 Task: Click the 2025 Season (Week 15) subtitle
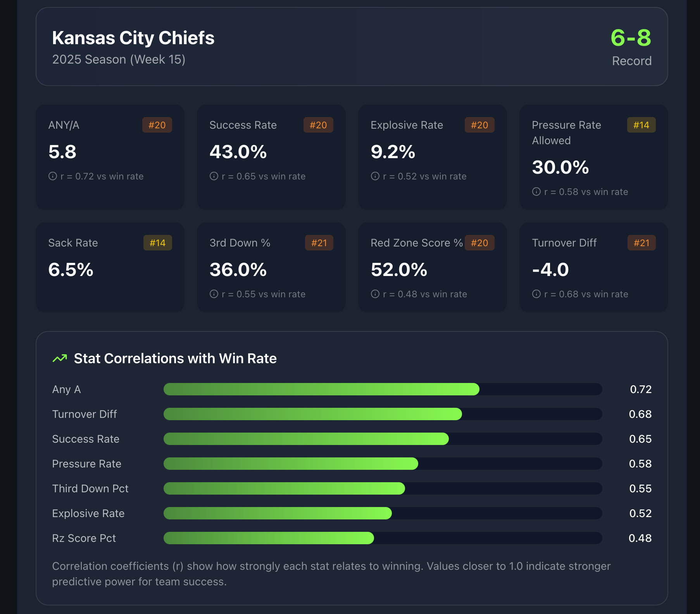coord(119,59)
